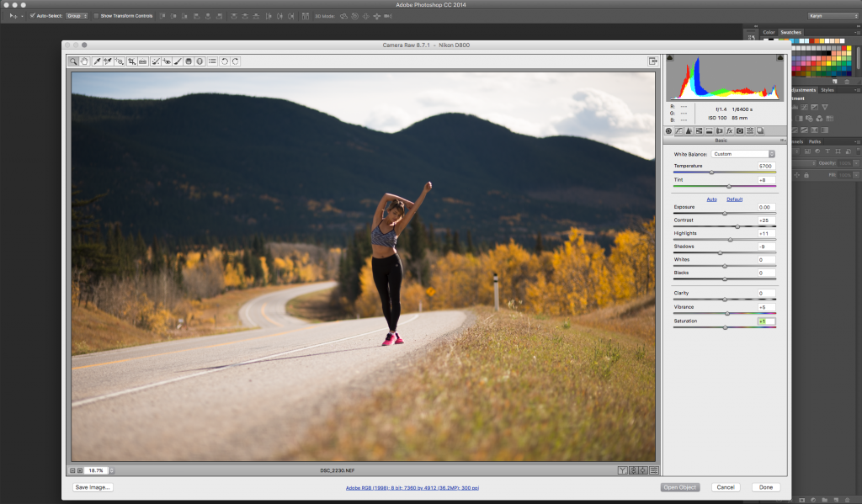Image resolution: width=862 pixels, height=504 pixels.
Task: Swap before and after settings
Action: tap(633, 470)
